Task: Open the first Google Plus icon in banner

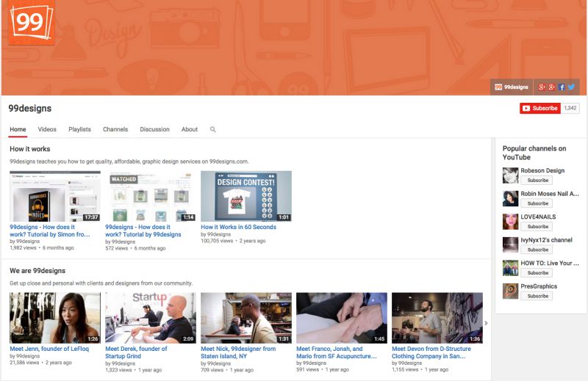Action: coord(542,87)
